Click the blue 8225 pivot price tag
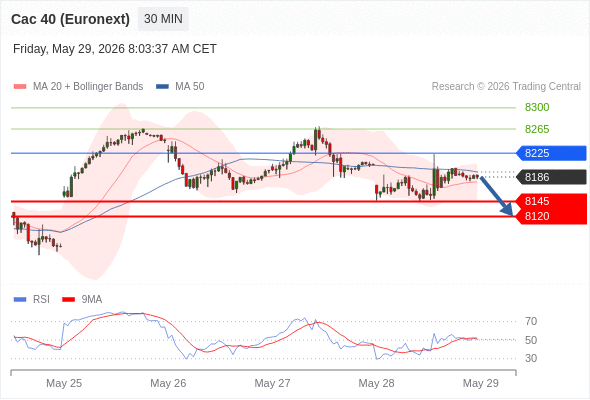Screen dimensions: 590x400 point(551,153)
